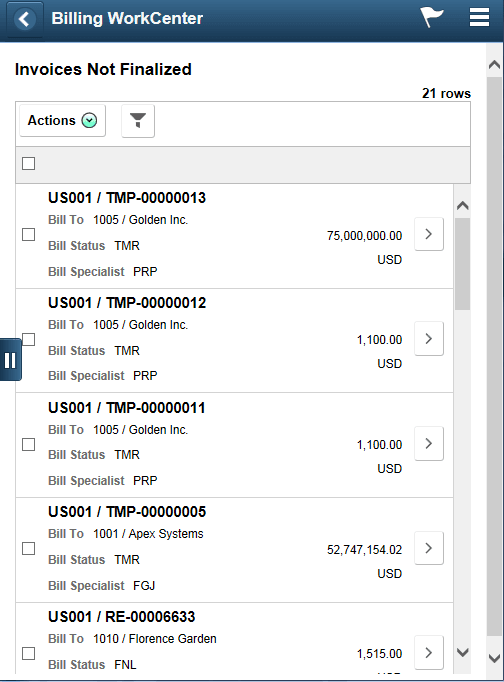The width and height of the screenshot is (504, 682).
Task: Open details chevron for TMP-00000012
Action: [429, 338]
